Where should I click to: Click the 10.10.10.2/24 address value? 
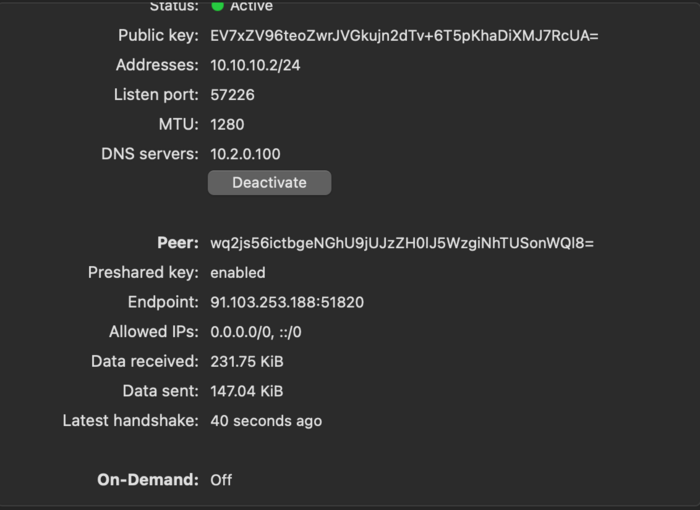pos(257,65)
